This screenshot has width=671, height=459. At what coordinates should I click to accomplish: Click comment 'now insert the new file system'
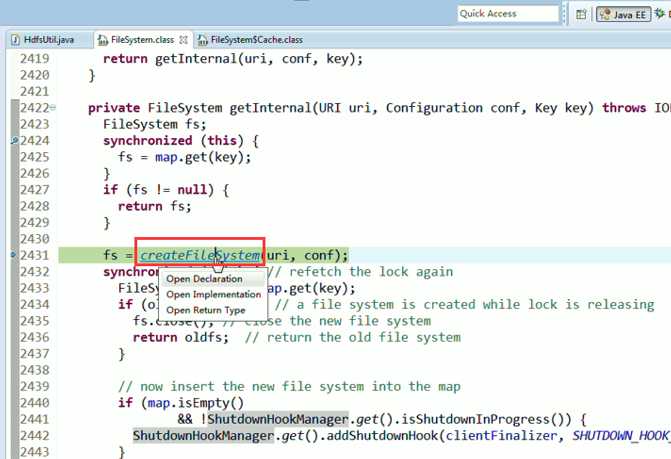252,387
